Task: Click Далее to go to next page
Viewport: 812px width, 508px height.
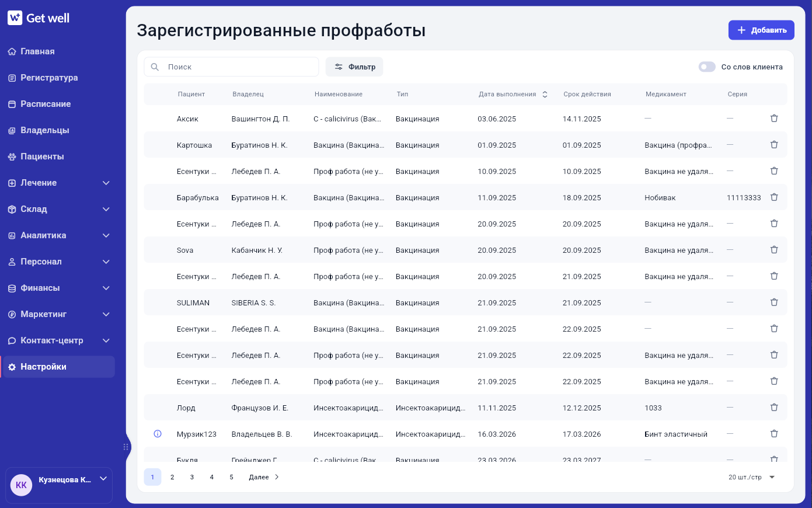Action: pyautogui.click(x=264, y=477)
